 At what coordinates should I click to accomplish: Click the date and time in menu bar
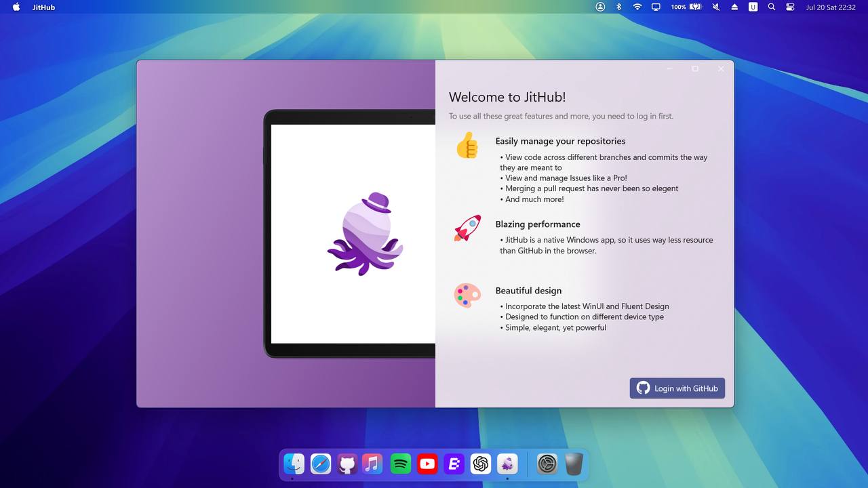point(830,7)
